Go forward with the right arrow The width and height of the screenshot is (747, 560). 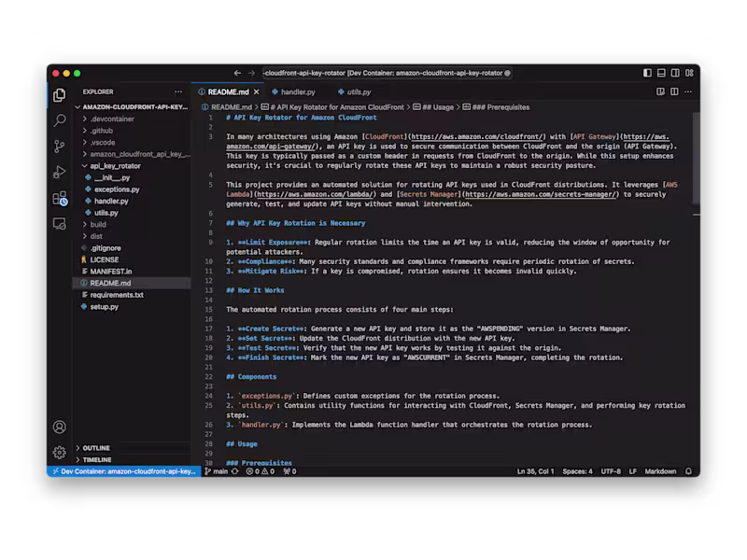click(x=251, y=73)
